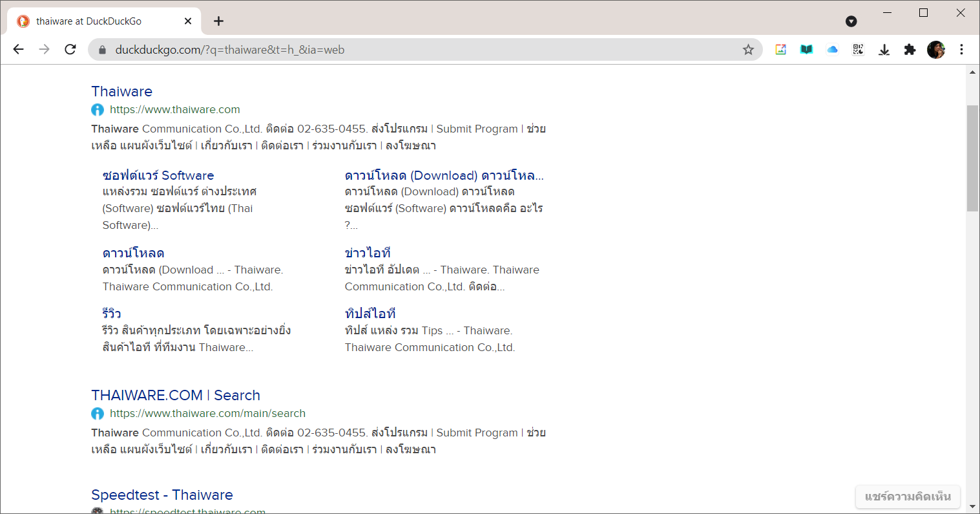980x514 pixels.
Task: Bookmark this page with the star icon
Action: click(x=748, y=50)
